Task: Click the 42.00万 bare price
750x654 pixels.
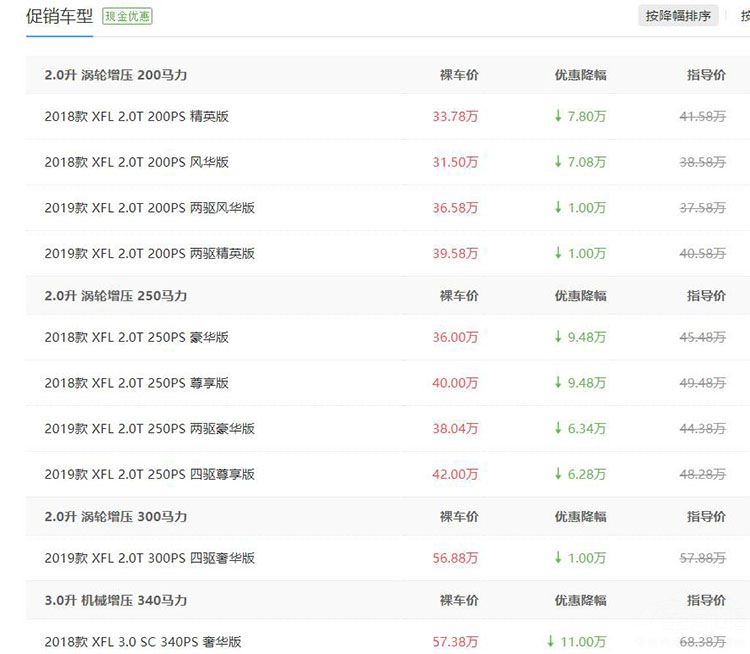Action: click(x=455, y=474)
